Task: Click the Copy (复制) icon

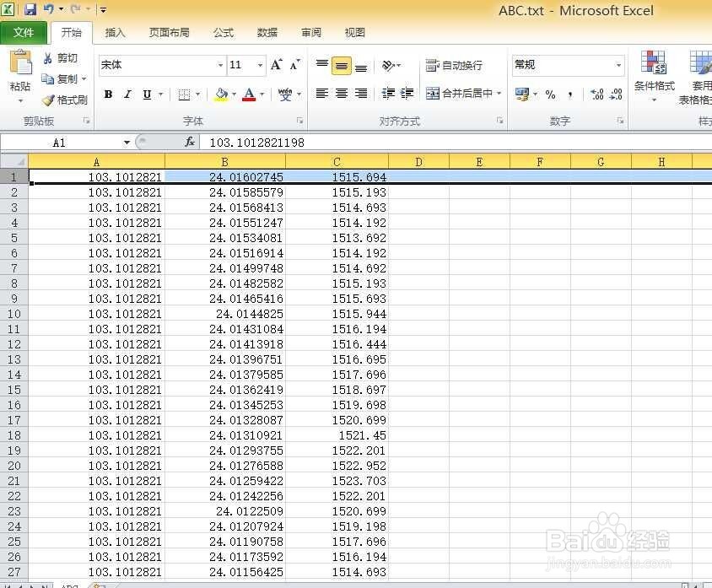Action: (48, 79)
